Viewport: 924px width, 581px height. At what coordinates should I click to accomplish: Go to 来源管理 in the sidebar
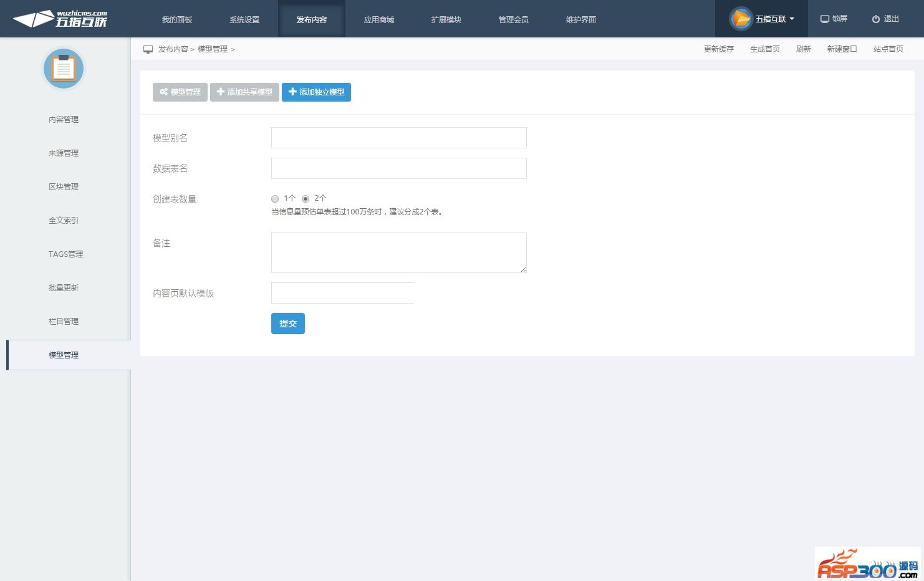pyautogui.click(x=64, y=153)
